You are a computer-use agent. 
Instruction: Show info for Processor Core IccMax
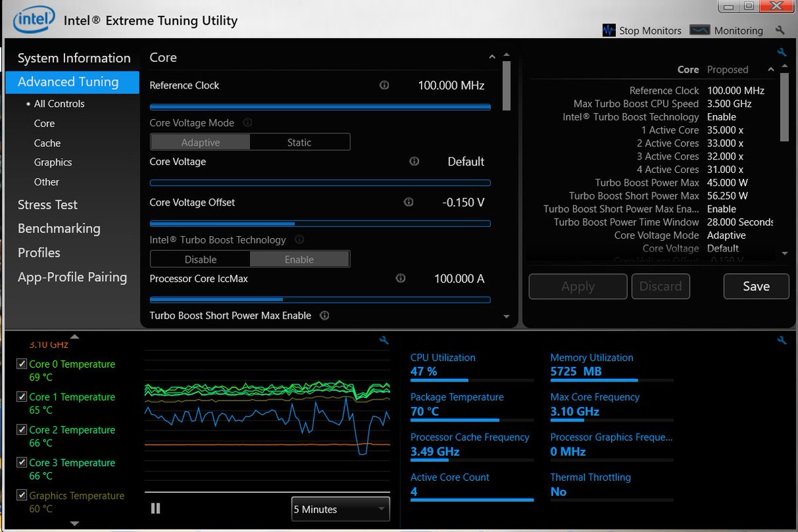point(400,279)
